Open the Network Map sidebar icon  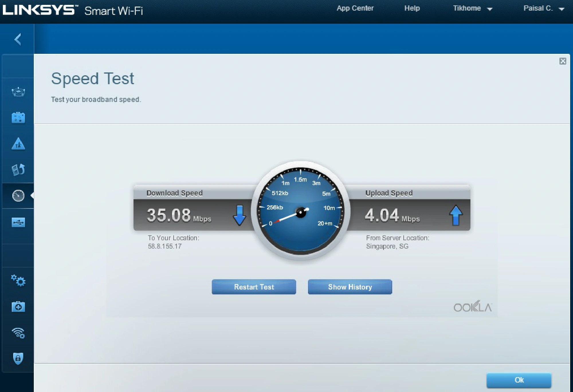(18, 92)
